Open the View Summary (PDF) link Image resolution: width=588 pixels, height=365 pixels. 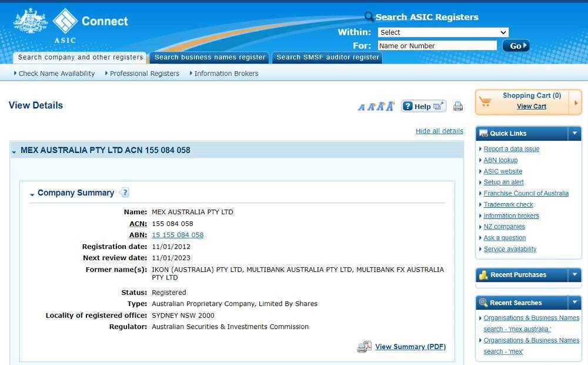[x=410, y=347]
